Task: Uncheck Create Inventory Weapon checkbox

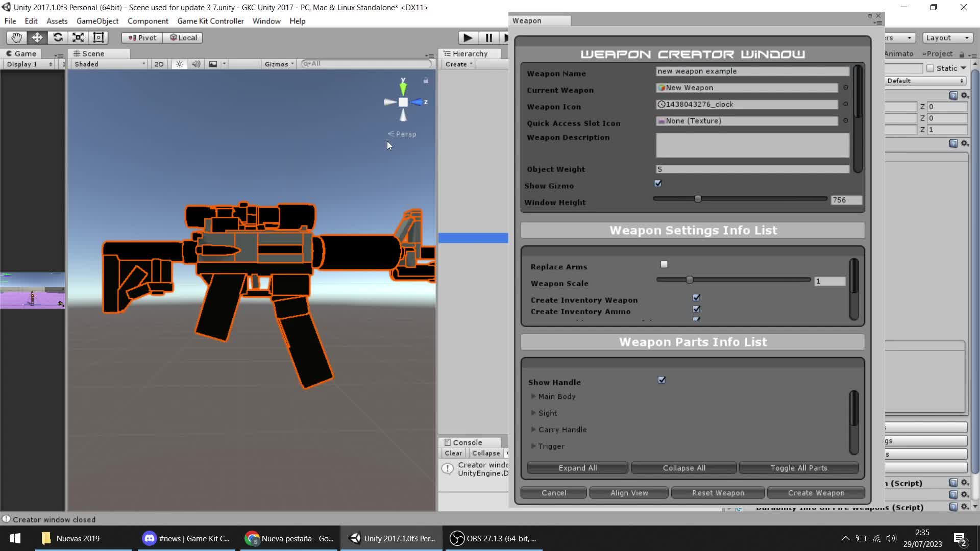Action: (696, 297)
